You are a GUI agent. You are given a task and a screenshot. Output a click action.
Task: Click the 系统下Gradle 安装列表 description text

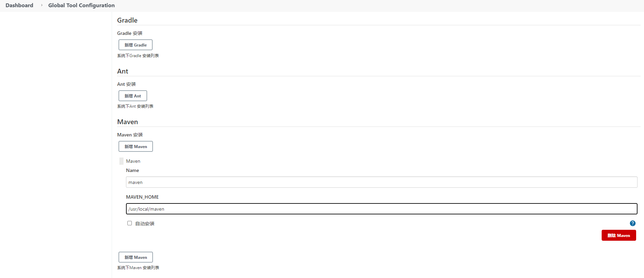click(x=138, y=56)
